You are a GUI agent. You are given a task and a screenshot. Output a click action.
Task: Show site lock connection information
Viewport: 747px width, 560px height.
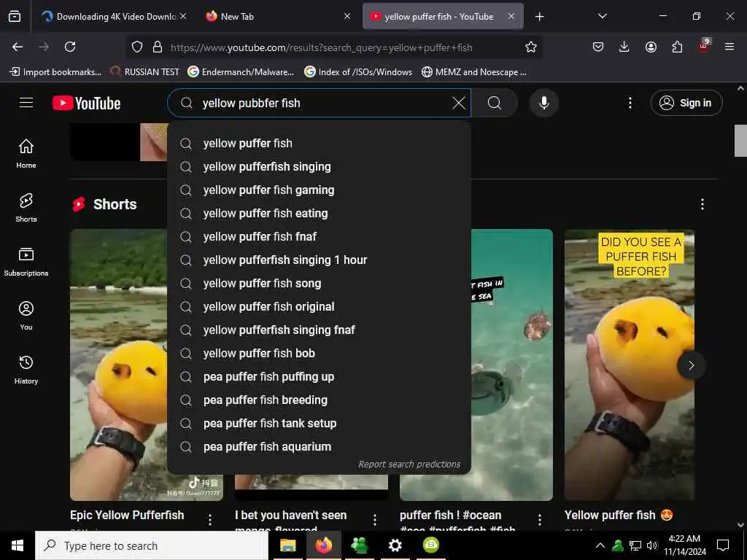pos(158,47)
